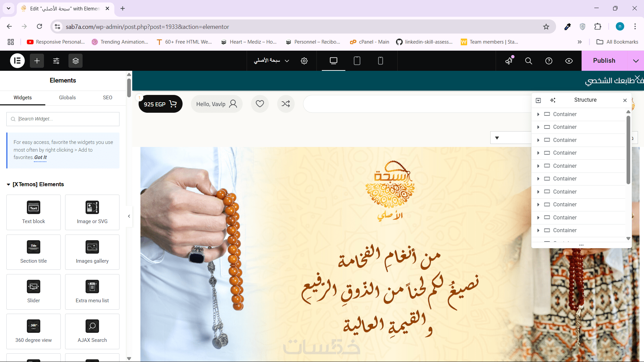Focus the Search Widget input field
The image size is (644, 362).
click(63, 119)
